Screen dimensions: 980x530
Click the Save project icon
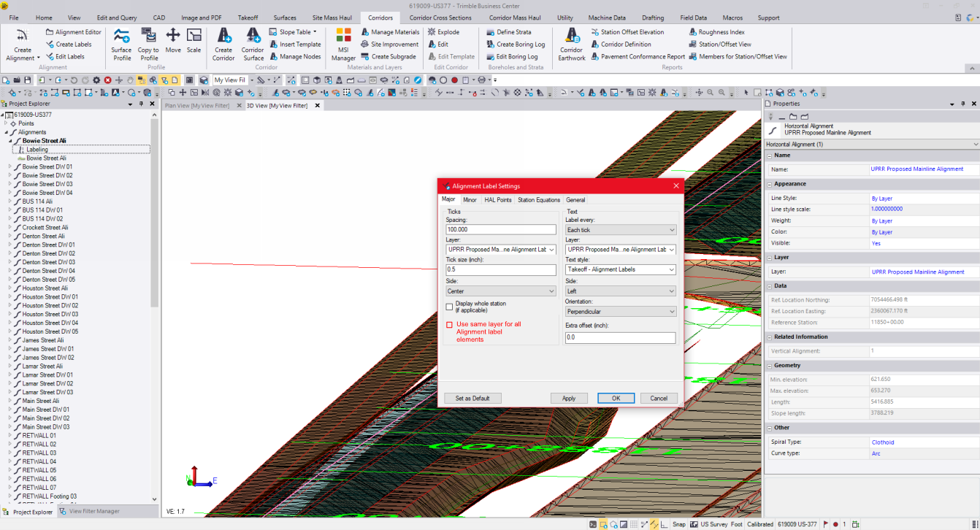[x=28, y=80]
